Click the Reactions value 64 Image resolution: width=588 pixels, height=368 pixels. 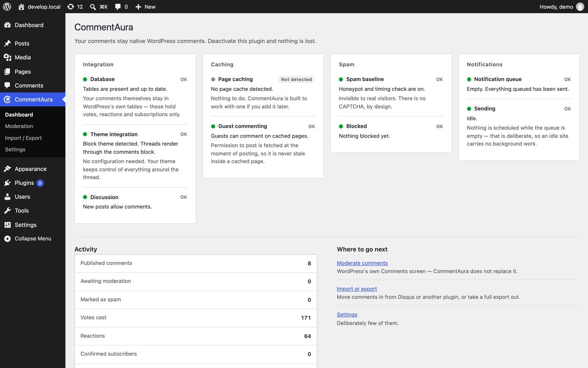click(x=307, y=336)
